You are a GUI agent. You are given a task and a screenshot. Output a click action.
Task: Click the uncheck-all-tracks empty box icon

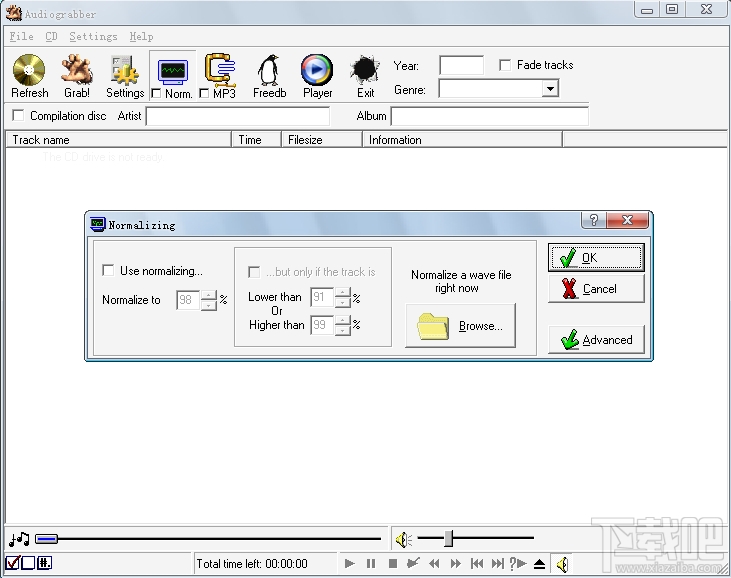28,563
